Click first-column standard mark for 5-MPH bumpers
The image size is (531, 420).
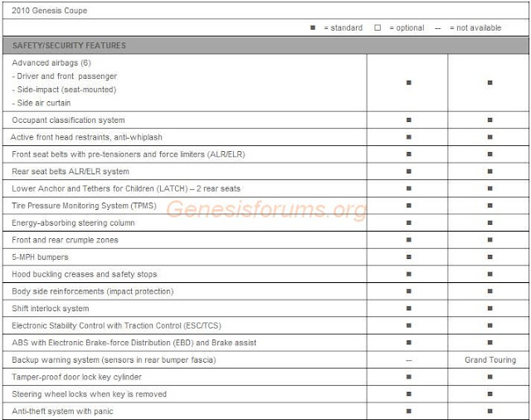(x=409, y=257)
